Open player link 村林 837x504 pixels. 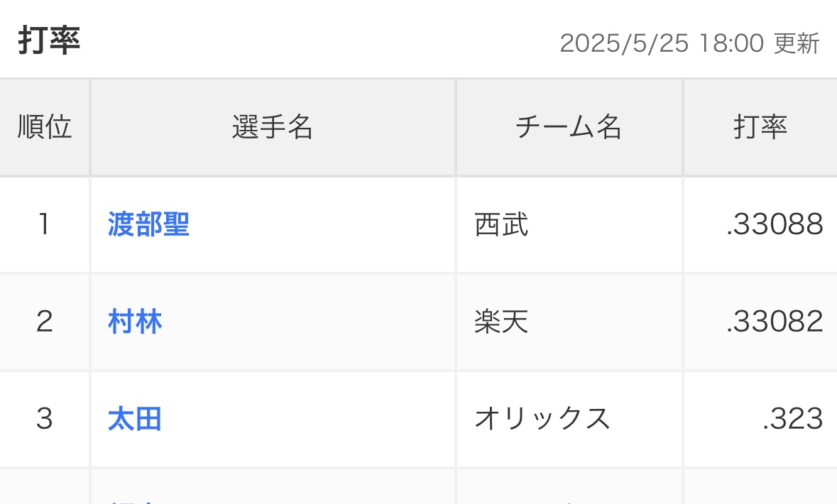[x=135, y=322]
